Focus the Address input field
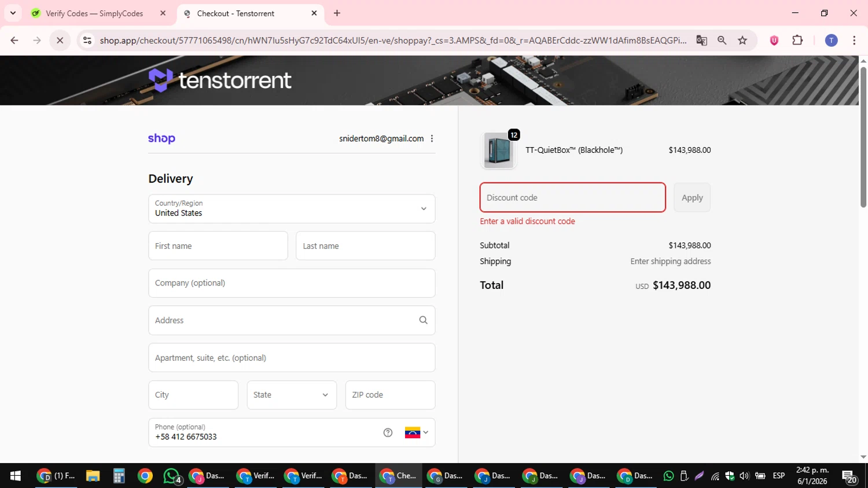This screenshot has height=488, width=868. pos(292,320)
